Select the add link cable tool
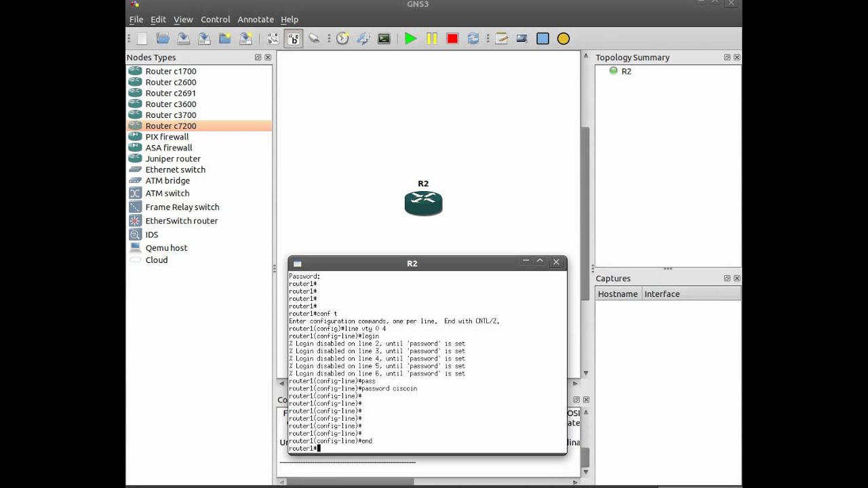This screenshot has width=868, height=488. 314,39
